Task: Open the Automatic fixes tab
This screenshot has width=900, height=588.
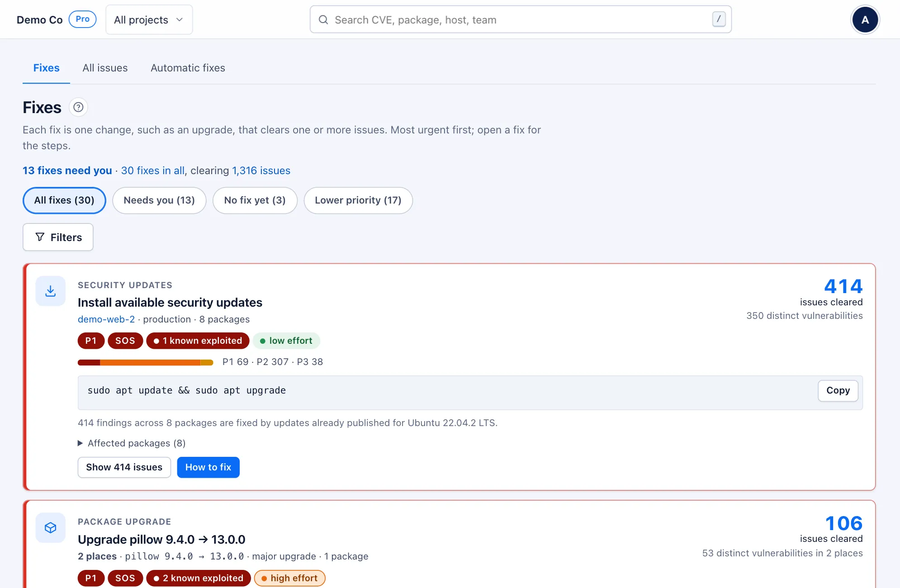Action: 188,68
